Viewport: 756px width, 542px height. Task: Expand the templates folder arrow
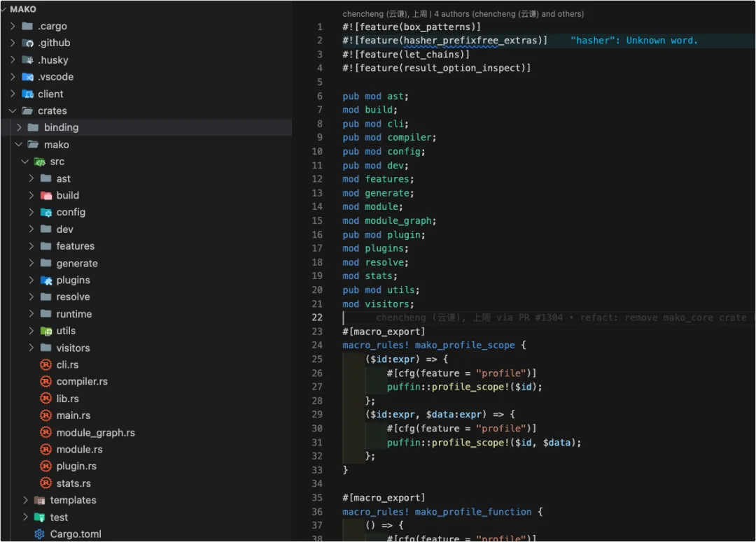pyautogui.click(x=25, y=500)
